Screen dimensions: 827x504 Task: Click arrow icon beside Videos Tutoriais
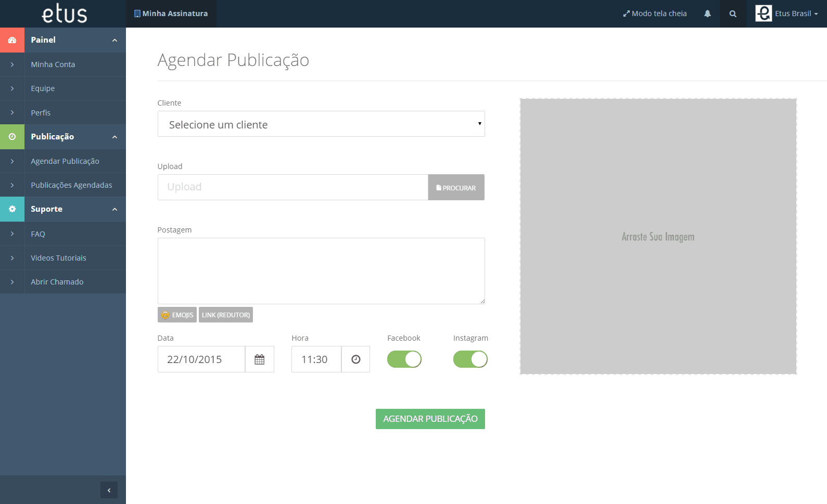point(12,258)
